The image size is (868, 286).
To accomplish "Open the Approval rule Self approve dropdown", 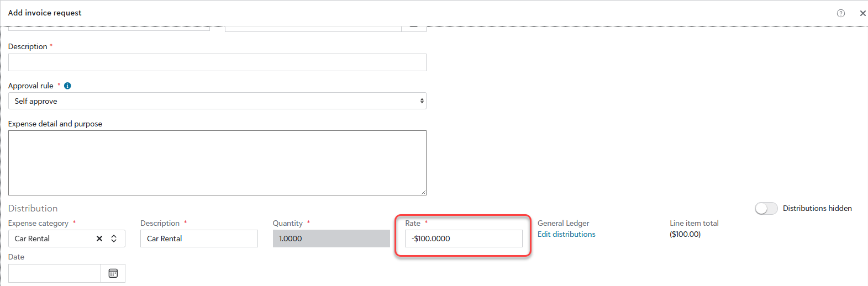I will coord(217,101).
